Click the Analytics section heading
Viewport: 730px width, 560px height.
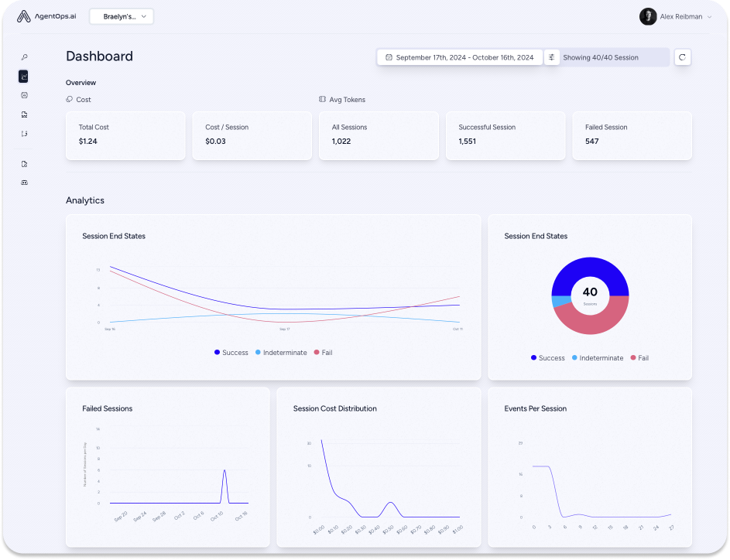pyautogui.click(x=84, y=200)
